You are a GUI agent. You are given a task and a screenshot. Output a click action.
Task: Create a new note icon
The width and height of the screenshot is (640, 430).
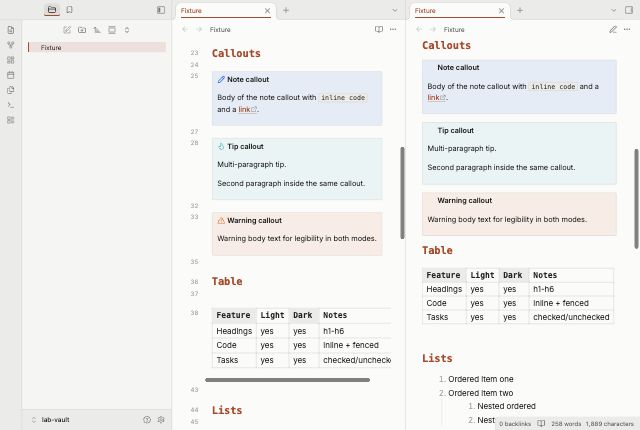(67, 30)
